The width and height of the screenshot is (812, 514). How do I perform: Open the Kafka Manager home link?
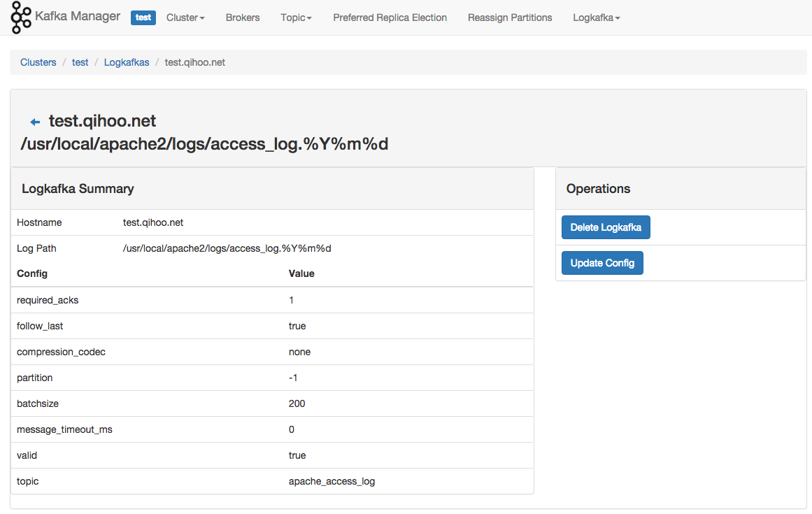tap(78, 17)
